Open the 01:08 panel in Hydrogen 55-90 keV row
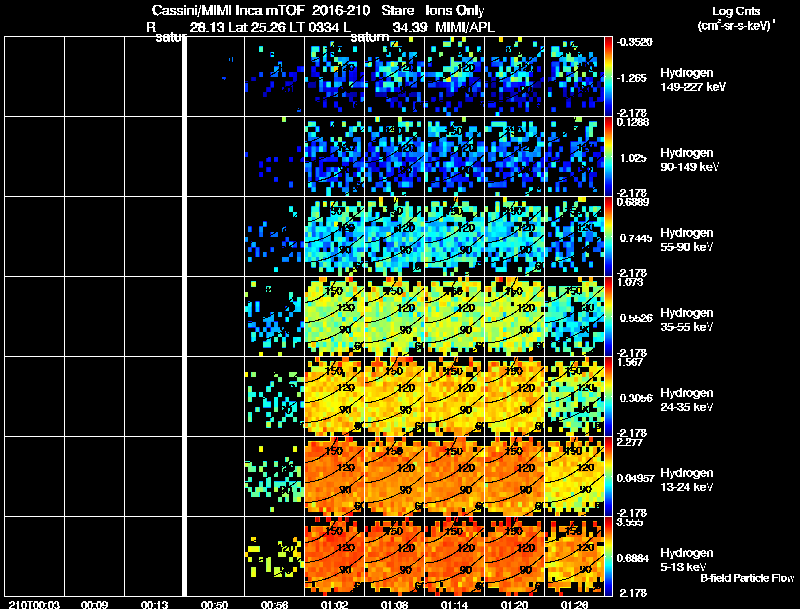This screenshot has width=800, height=609. [394, 237]
